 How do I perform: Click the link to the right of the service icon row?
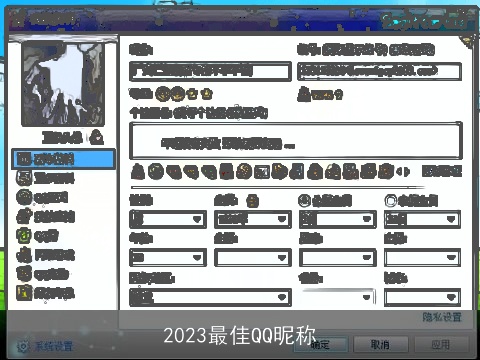442,171
